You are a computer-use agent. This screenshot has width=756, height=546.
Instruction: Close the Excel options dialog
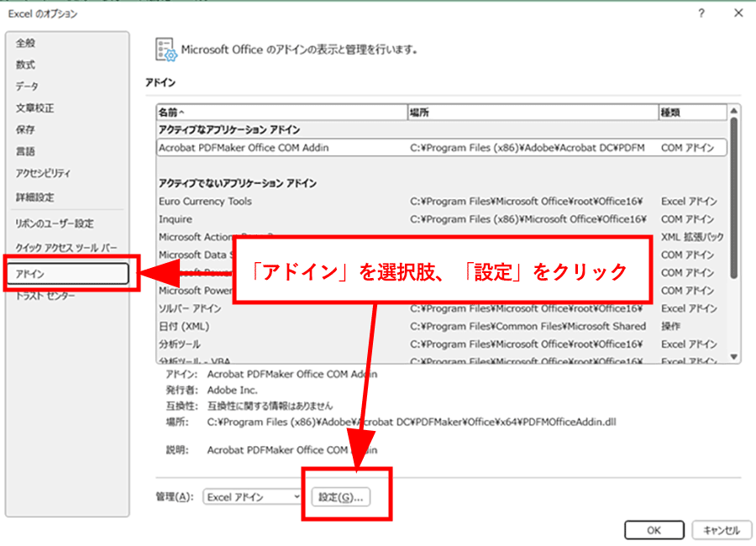point(738,13)
